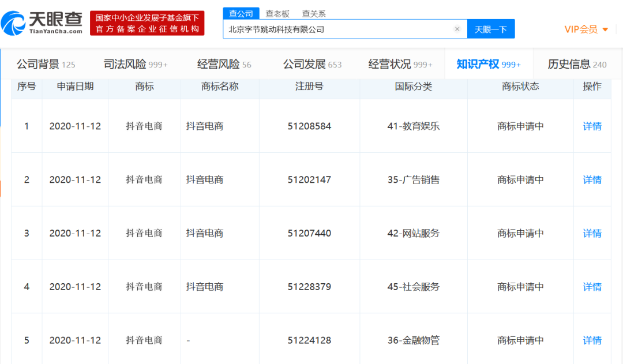
Task: Click the 抖音电商 trademark image in row 1
Action: point(144,126)
